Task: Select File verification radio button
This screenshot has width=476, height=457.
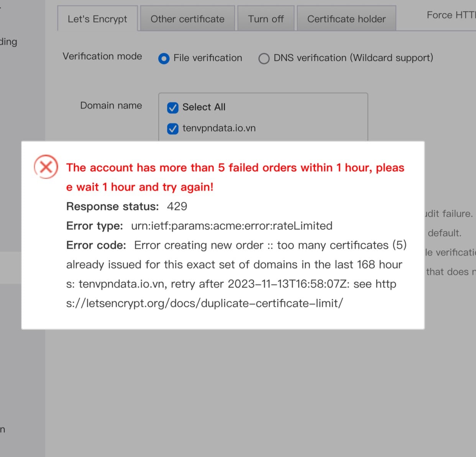Action: pyautogui.click(x=164, y=59)
